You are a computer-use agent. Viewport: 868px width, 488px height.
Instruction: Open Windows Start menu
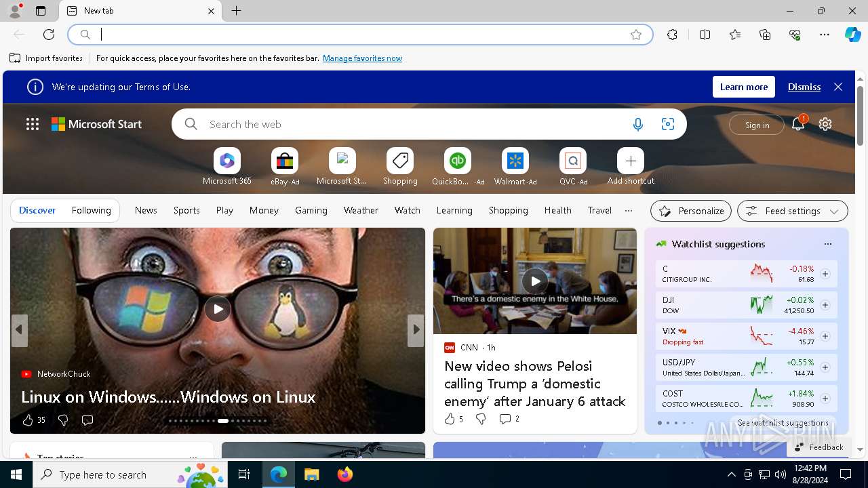[16, 474]
